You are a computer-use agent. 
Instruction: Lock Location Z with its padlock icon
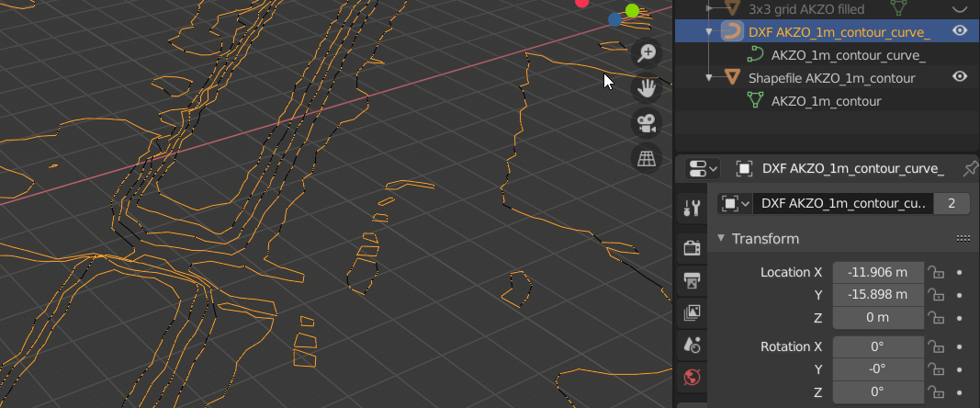click(935, 318)
